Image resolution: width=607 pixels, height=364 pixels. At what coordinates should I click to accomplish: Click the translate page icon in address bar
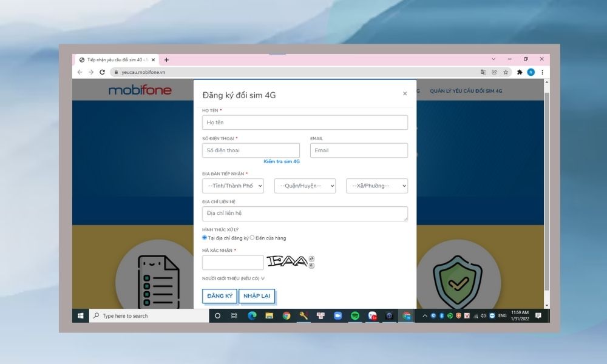483,72
